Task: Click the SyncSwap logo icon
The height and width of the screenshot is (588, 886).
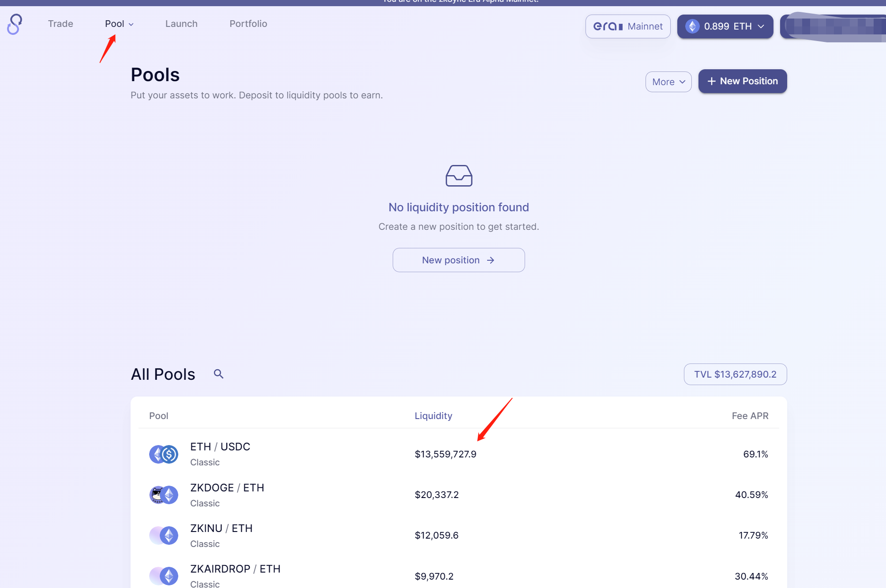Action: (15, 24)
